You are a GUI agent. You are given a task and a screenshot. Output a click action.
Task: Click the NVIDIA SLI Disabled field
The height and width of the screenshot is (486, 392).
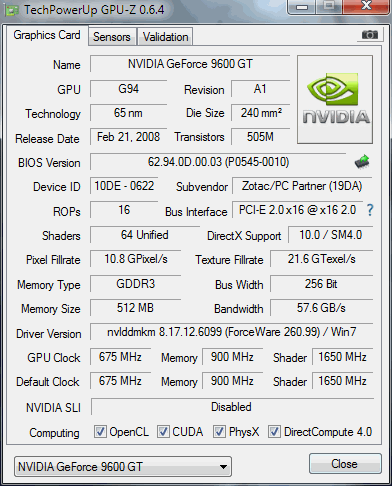[232, 407]
